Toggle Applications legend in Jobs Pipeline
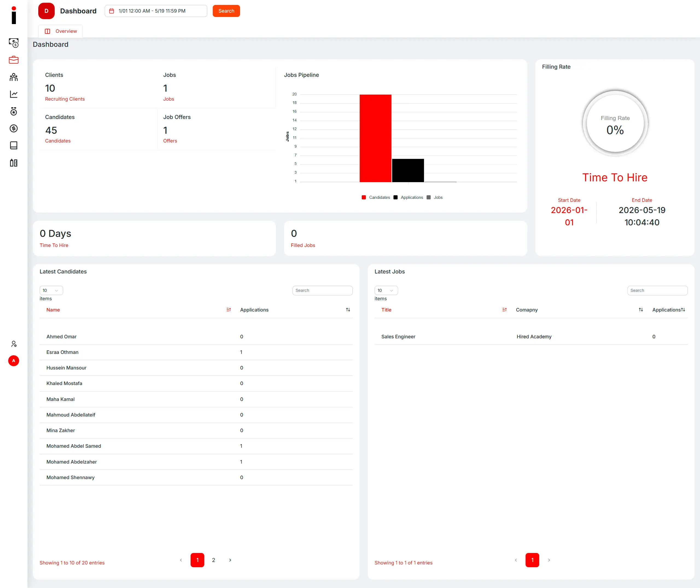Image resolution: width=700 pixels, height=588 pixels. [408, 197]
